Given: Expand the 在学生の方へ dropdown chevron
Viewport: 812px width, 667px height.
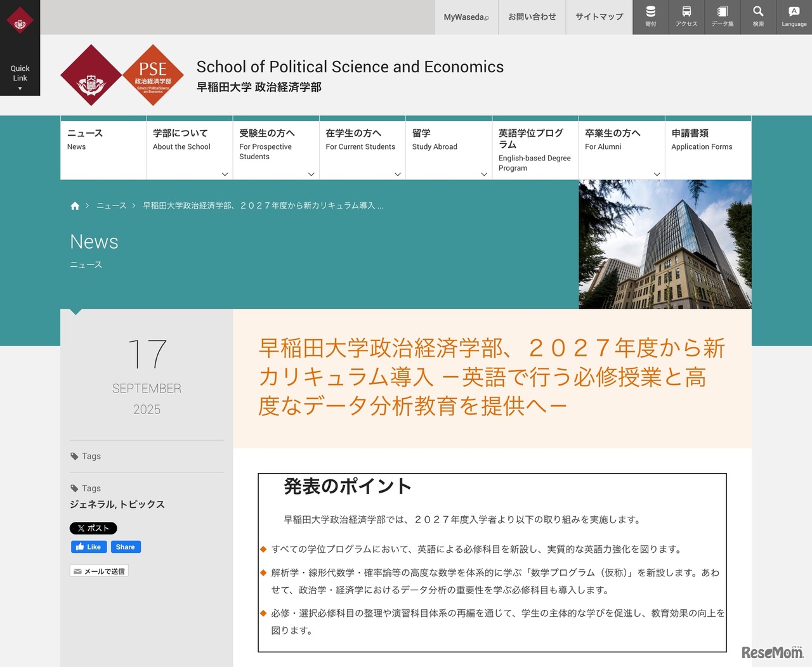Looking at the screenshot, I should (396, 174).
